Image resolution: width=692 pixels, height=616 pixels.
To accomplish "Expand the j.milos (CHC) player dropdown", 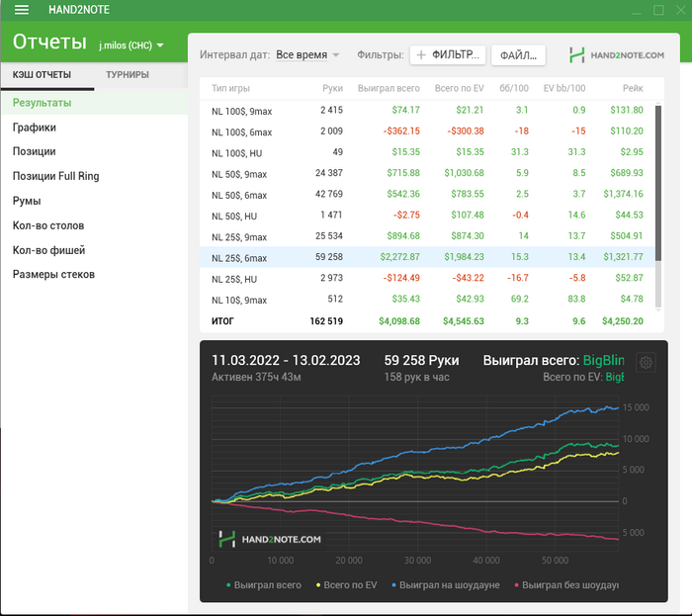I will tap(131, 45).
